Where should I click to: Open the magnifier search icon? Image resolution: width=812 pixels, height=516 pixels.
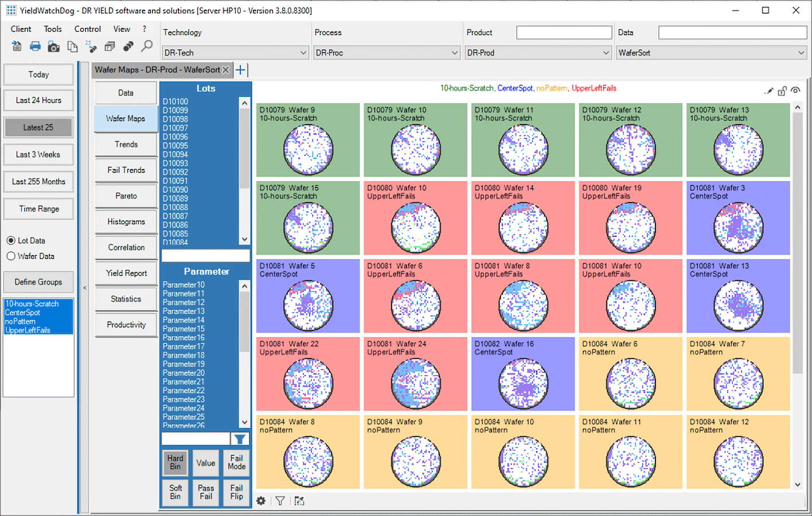click(147, 46)
